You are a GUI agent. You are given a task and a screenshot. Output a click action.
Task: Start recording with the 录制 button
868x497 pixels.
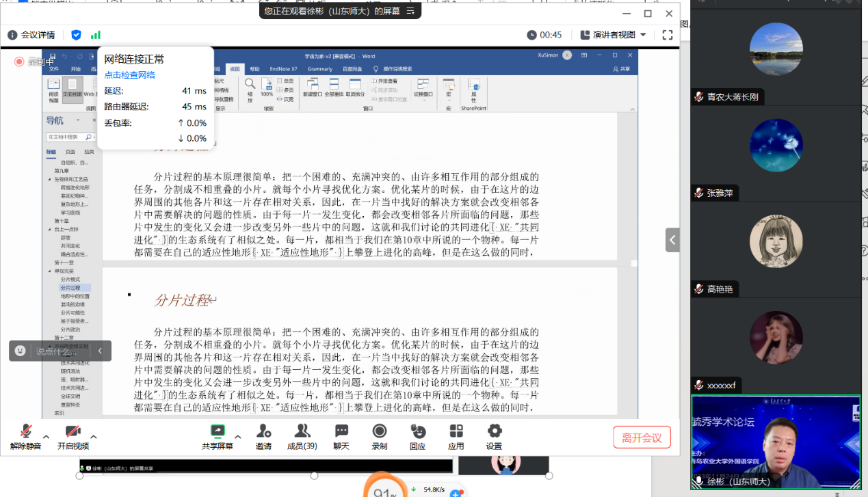coord(379,436)
